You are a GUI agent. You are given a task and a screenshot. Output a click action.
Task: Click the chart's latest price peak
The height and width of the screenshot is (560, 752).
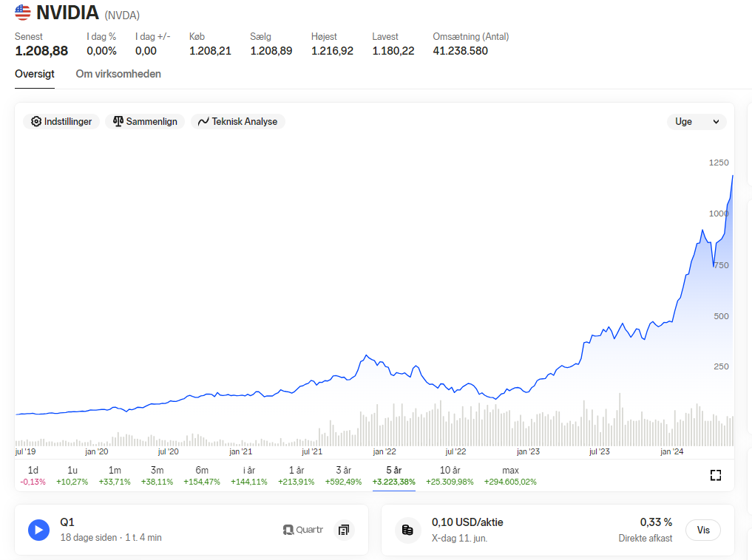(732, 177)
